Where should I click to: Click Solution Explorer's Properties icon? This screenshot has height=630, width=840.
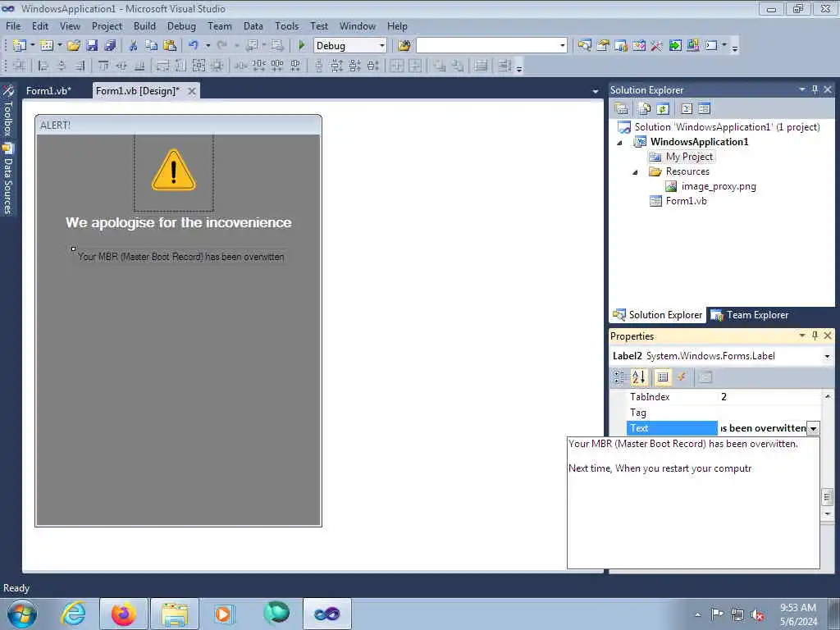tap(622, 109)
